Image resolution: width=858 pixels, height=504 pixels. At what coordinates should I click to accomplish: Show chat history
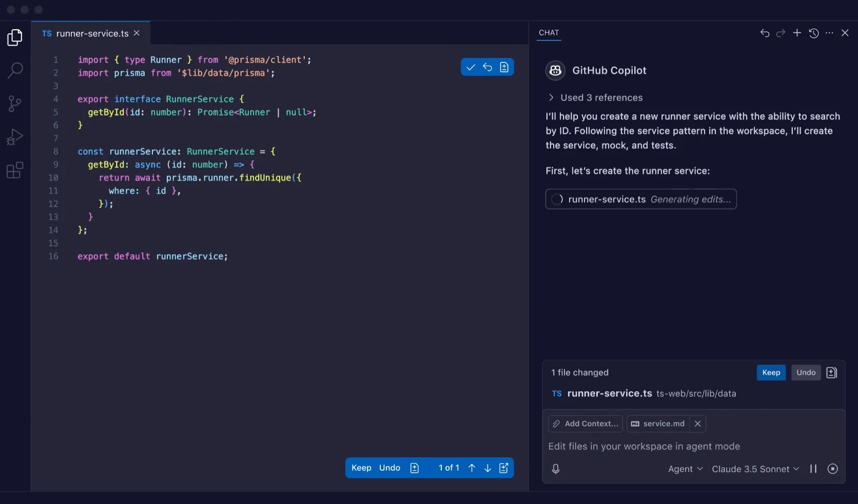(x=813, y=33)
